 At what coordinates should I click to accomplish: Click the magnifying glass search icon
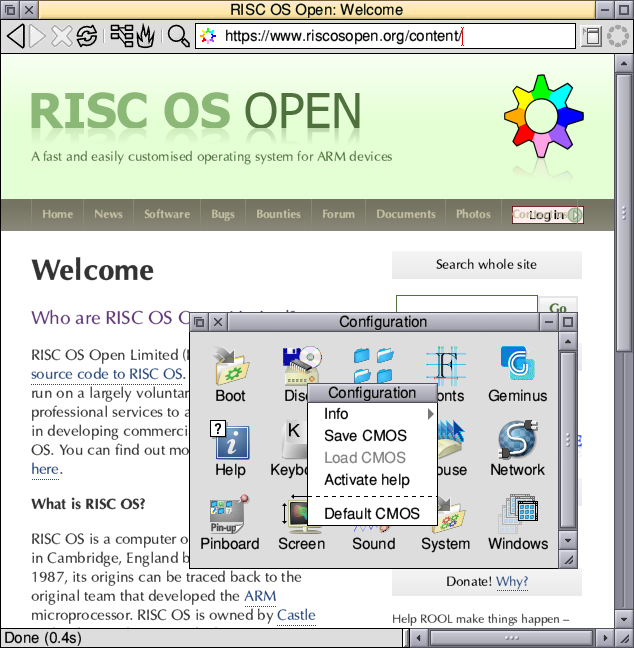[x=179, y=36]
